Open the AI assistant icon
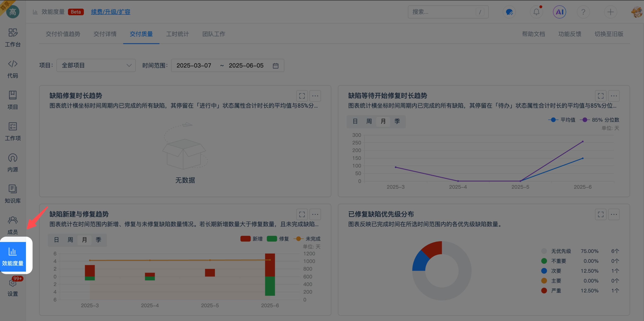This screenshot has height=321, width=644. click(x=559, y=12)
